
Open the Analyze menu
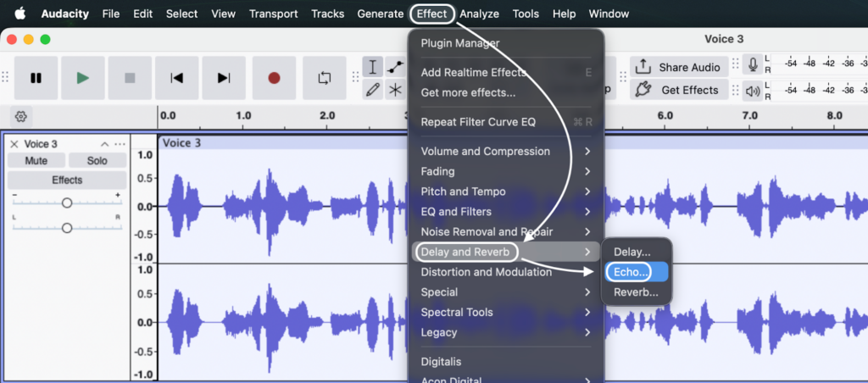coord(479,14)
